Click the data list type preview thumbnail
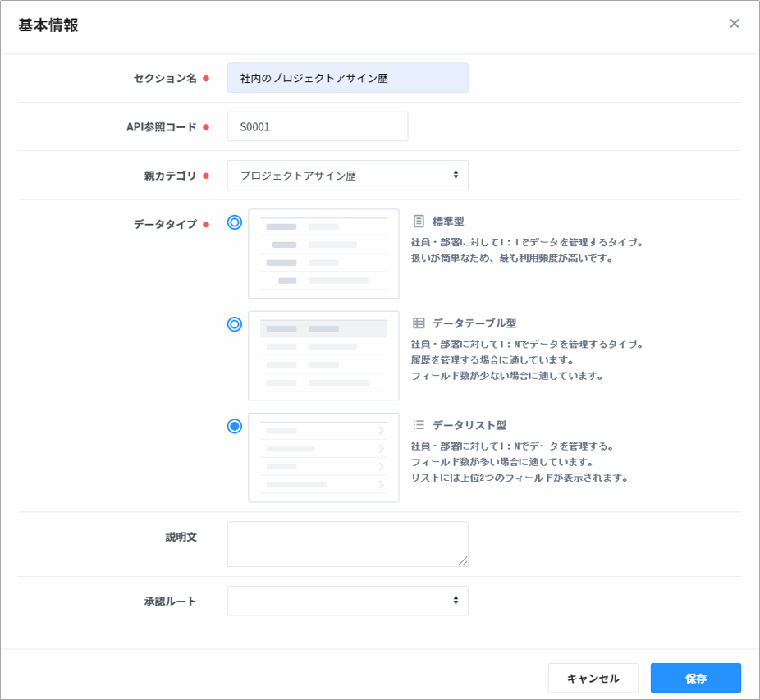 (323, 457)
